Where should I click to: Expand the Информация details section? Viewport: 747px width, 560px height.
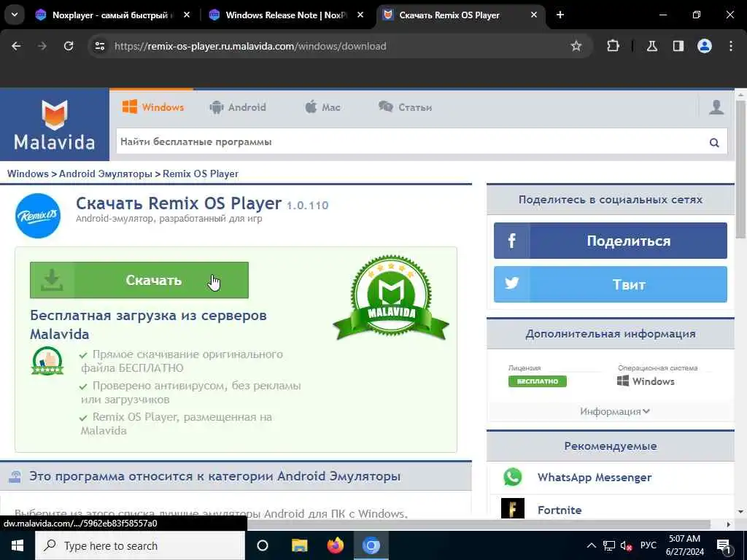(x=614, y=411)
